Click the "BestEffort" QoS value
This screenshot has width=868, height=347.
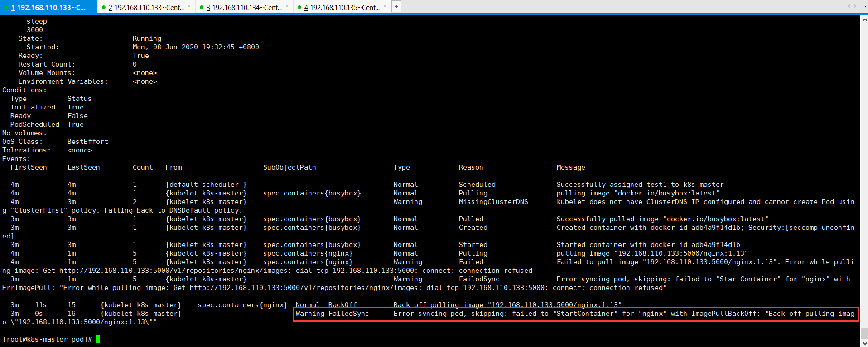88,142
